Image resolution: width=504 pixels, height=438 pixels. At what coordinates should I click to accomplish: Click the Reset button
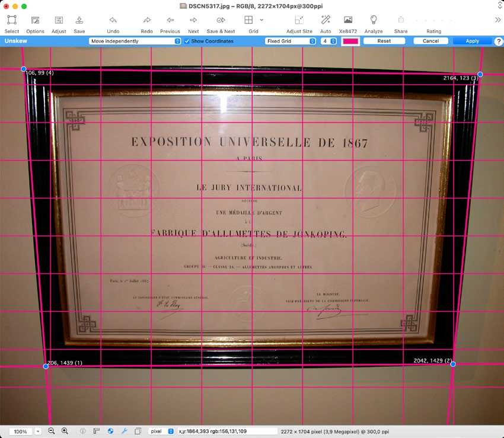[x=384, y=41]
